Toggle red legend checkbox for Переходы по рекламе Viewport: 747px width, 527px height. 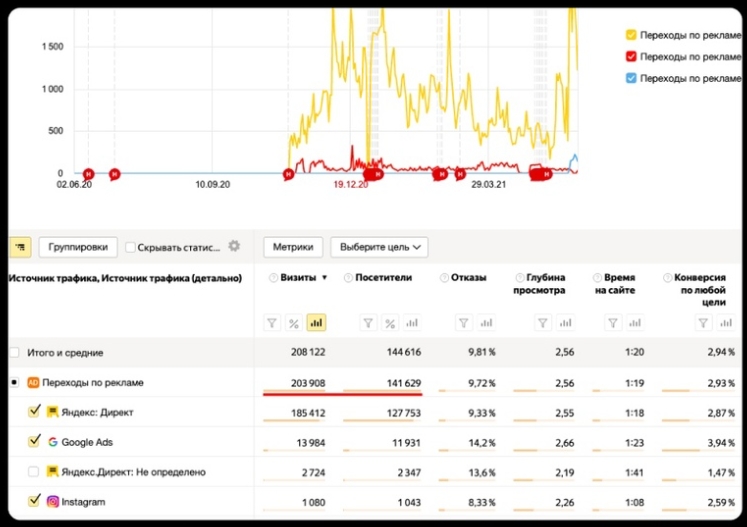click(x=631, y=57)
